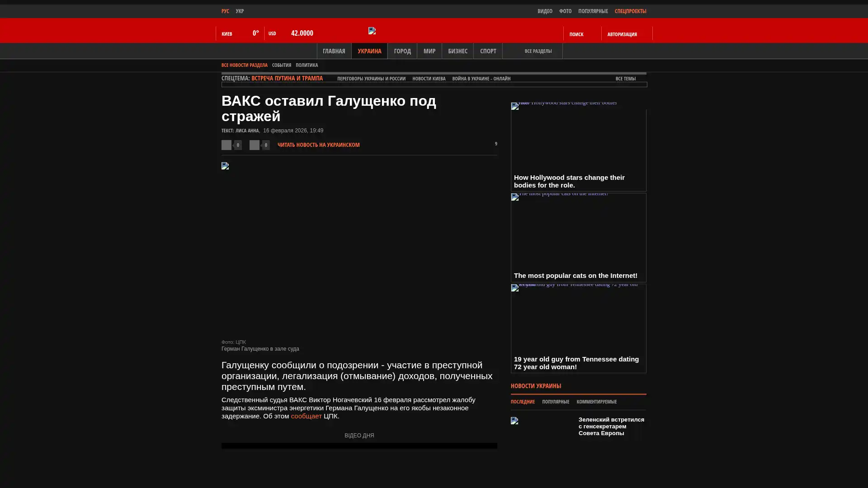Expand the ВСЕ ТЕМЫ list

625,79
